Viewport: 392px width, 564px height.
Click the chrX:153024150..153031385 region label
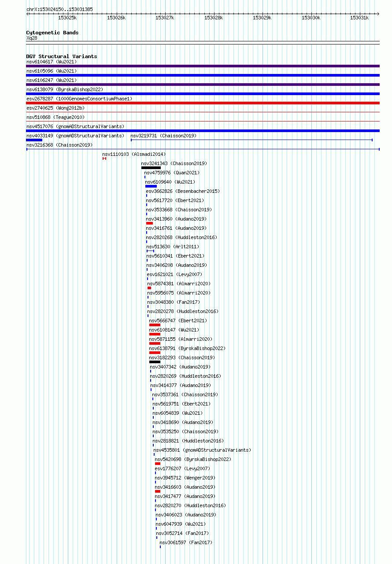pyautogui.click(x=59, y=9)
